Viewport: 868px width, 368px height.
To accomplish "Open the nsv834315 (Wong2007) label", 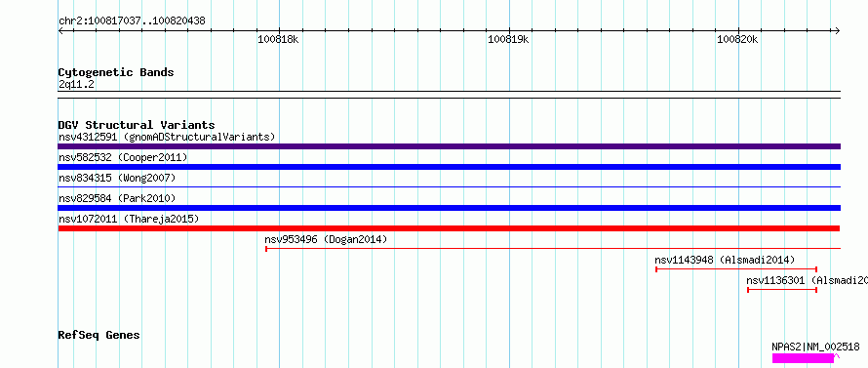I will pos(117,178).
